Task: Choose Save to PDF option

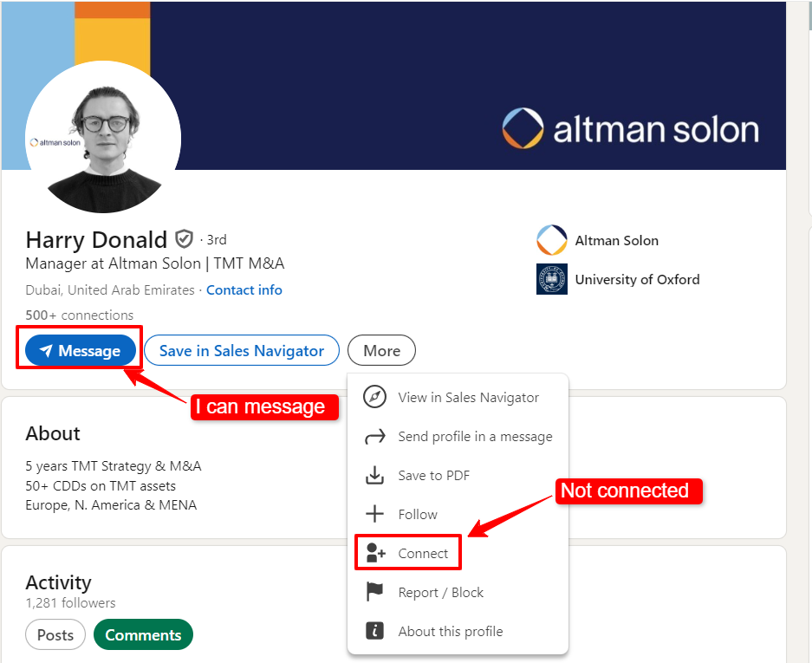Action: pos(458,476)
